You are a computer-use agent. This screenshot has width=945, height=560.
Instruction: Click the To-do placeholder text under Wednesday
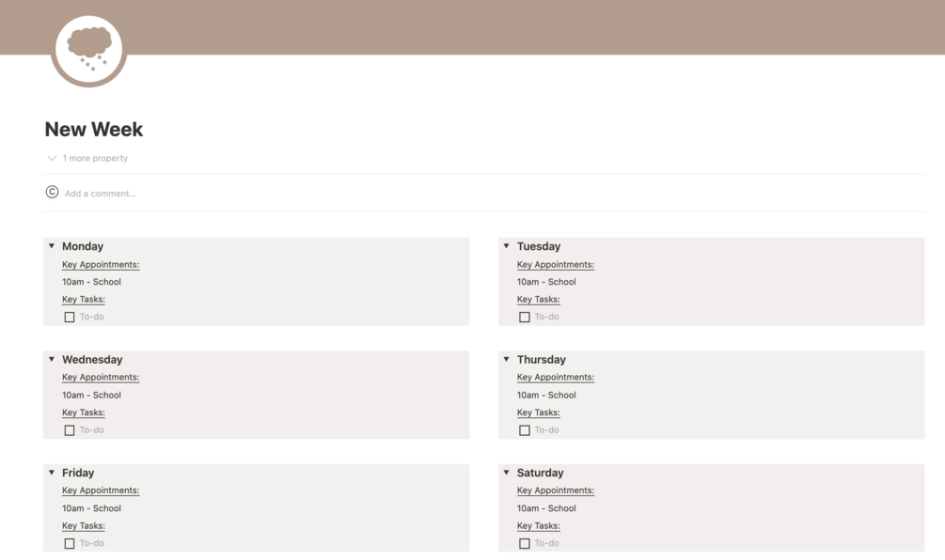[x=91, y=430]
